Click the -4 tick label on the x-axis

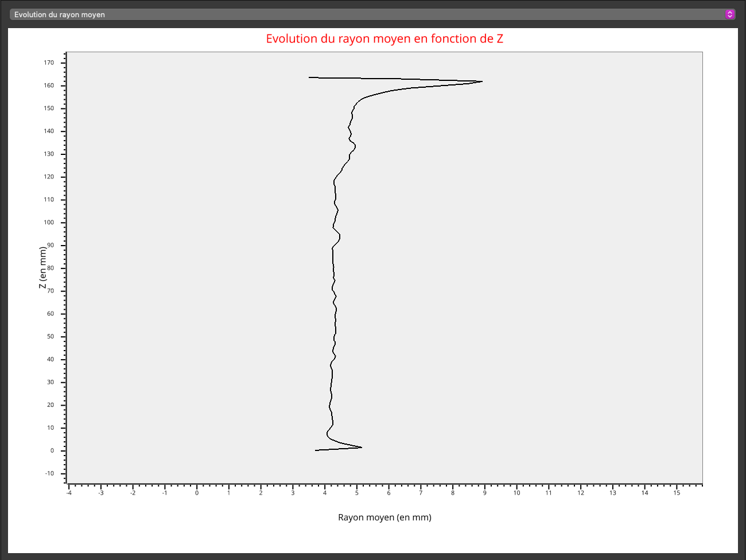tap(69, 493)
